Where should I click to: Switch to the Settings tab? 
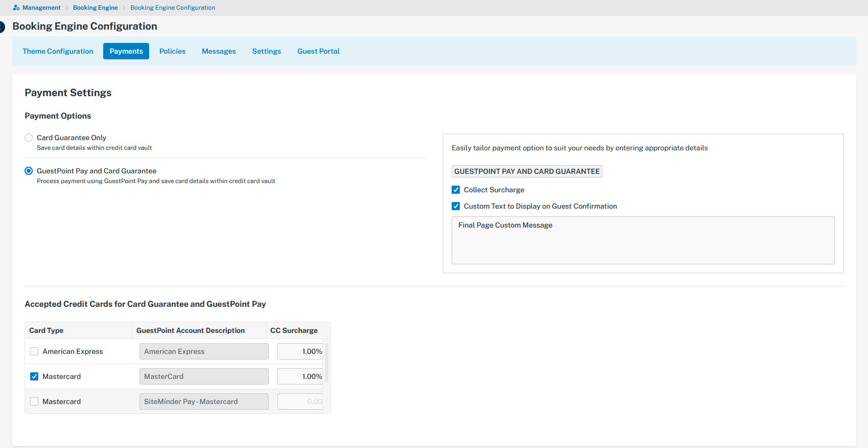click(267, 51)
